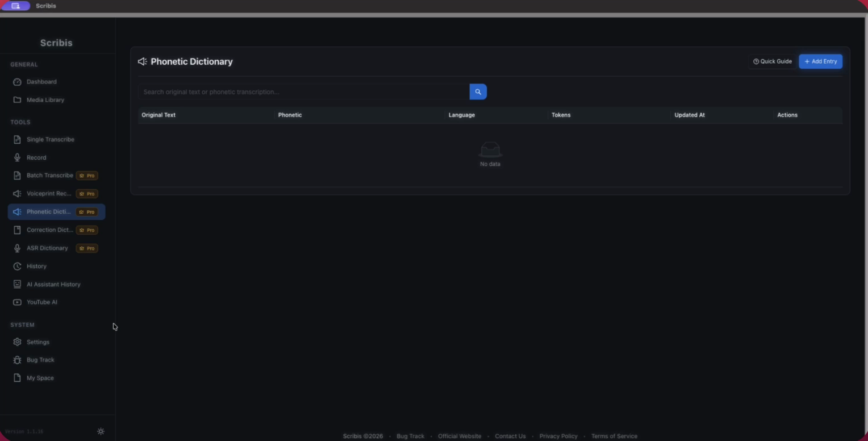Click the Record microphone icon
Viewport: 868px width, 441px height.
[x=17, y=157]
